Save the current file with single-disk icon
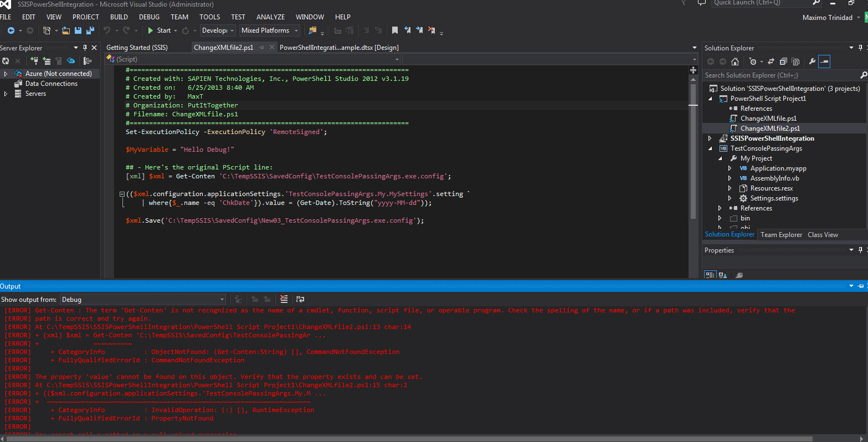This screenshot has width=868, height=442. pos(78,30)
